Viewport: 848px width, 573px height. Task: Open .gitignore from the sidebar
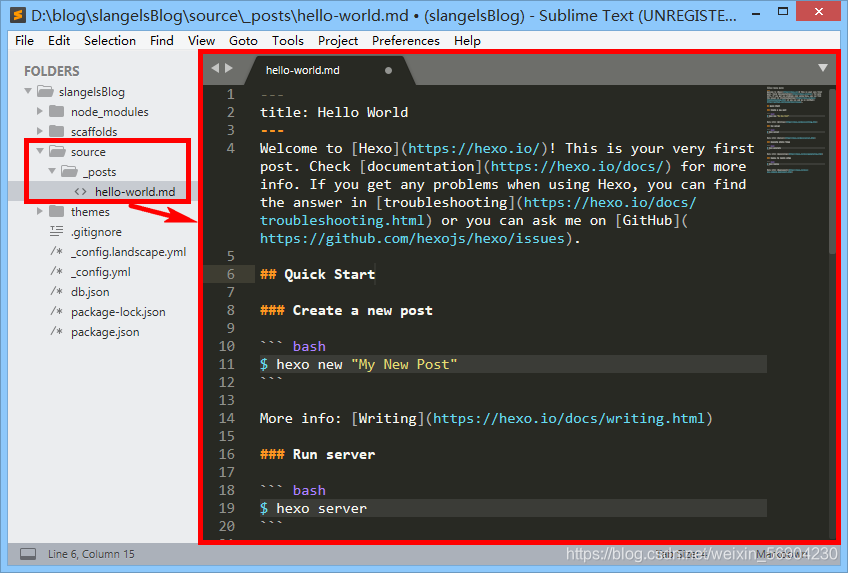tap(96, 232)
